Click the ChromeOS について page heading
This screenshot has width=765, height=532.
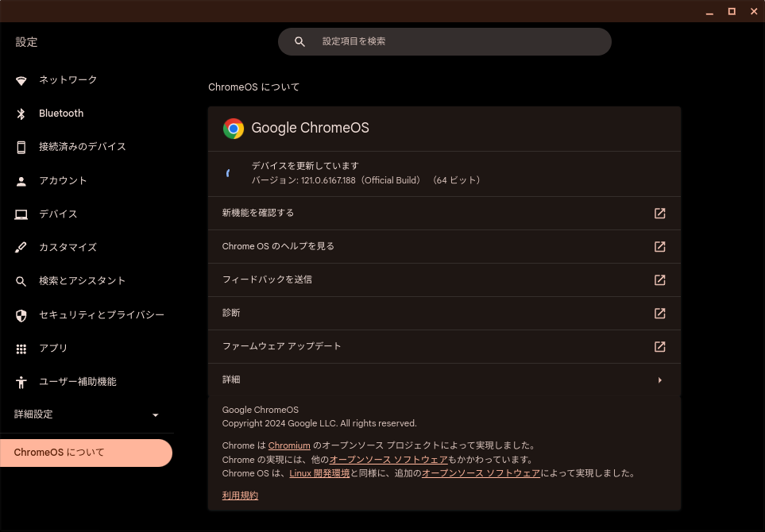point(253,87)
